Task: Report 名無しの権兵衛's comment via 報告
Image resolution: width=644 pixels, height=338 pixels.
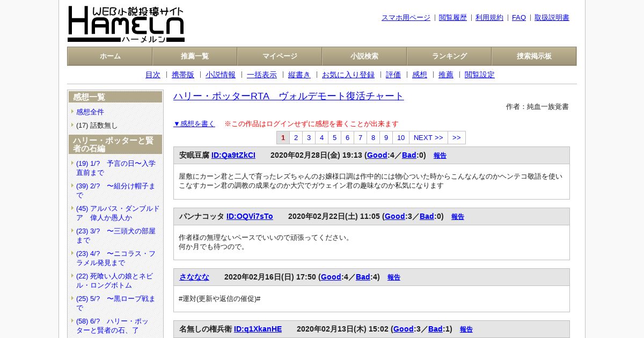Action: tap(466, 329)
